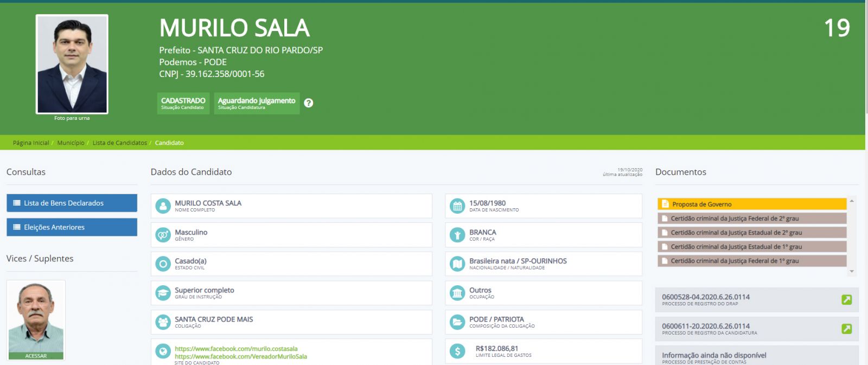Click the Proposta de Governo document icon
This screenshot has height=365, width=868.
[x=665, y=204]
